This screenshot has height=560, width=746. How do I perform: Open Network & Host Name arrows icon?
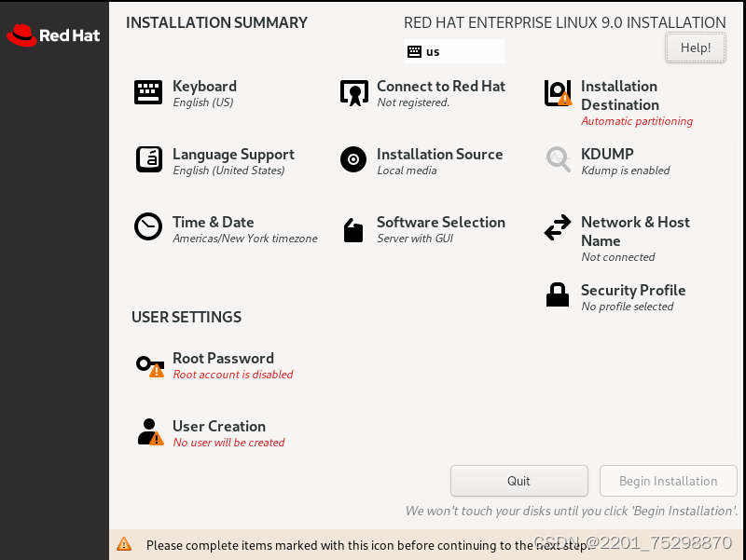pyautogui.click(x=558, y=227)
